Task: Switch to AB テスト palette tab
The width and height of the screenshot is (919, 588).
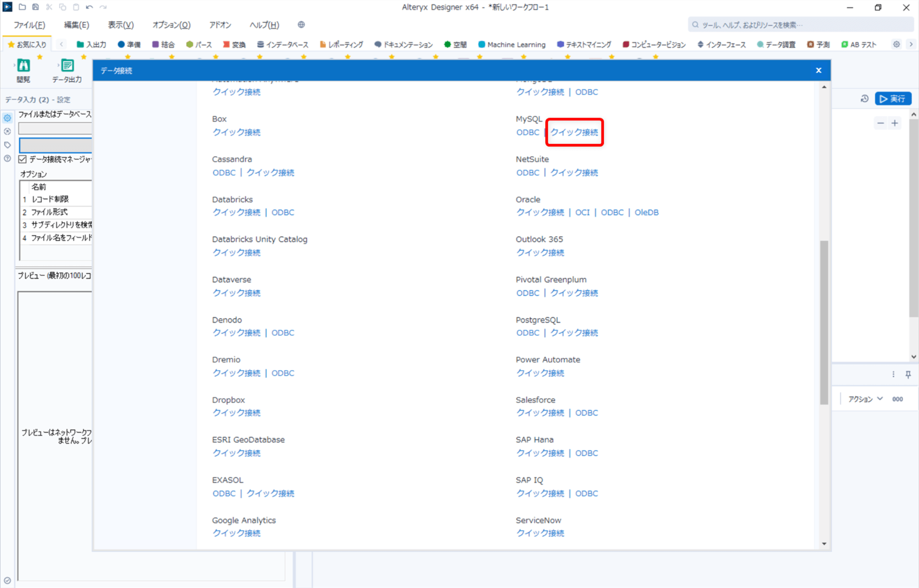Action: point(859,45)
